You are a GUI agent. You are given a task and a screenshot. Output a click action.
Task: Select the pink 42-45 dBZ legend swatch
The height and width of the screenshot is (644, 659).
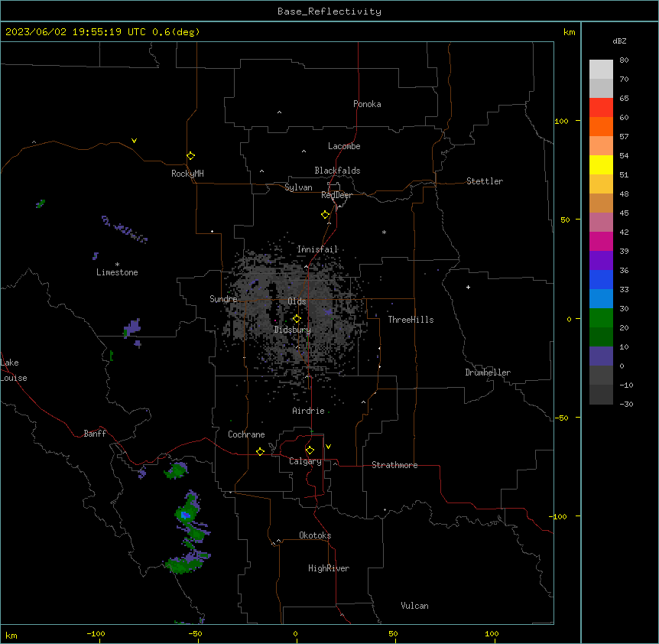tap(601, 223)
